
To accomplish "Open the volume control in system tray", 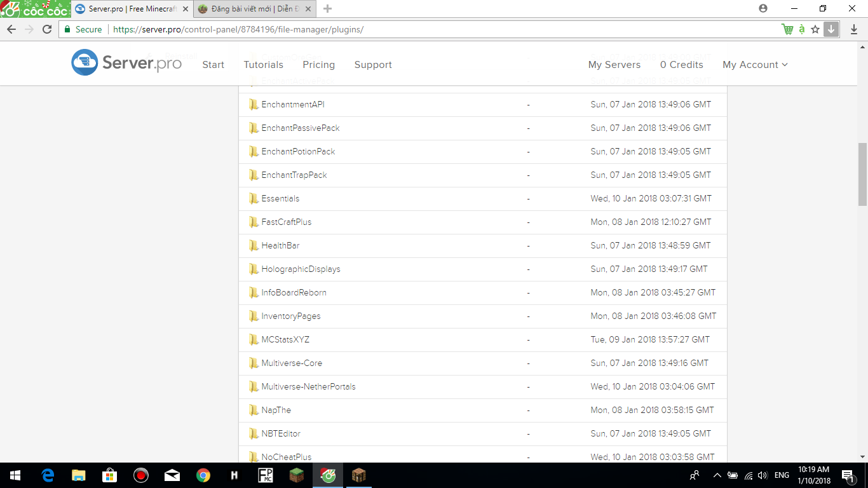I will click(763, 475).
